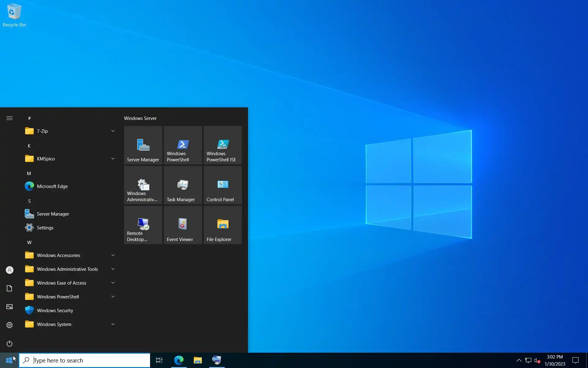The image size is (588, 368).
Task: Click the Windows Start button
Action: coord(9,360)
